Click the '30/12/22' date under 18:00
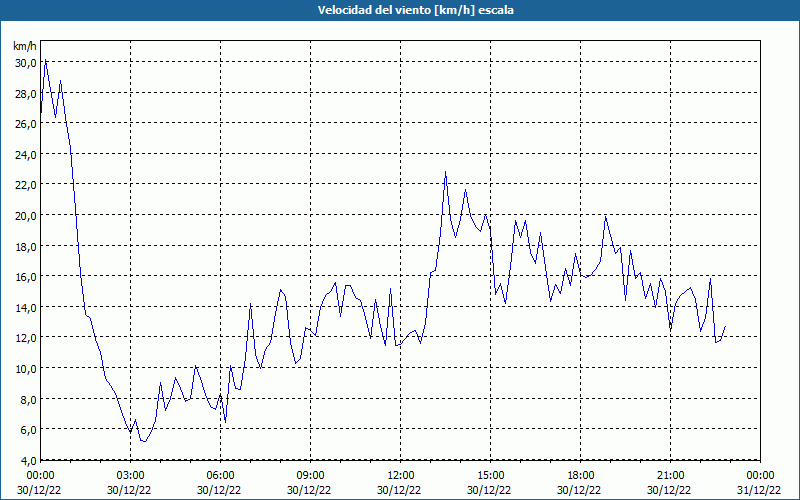Viewport: 800px width, 500px height. pos(579,490)
